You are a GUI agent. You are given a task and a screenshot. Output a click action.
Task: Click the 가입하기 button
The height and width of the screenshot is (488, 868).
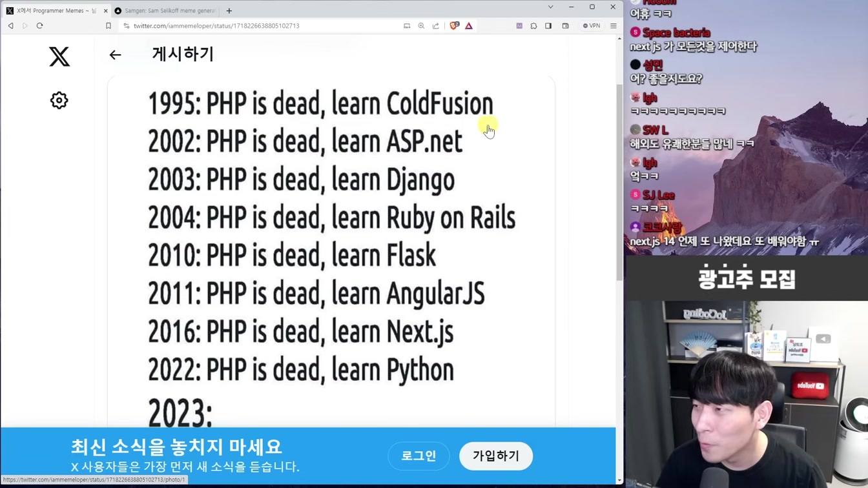pos(496,456)
